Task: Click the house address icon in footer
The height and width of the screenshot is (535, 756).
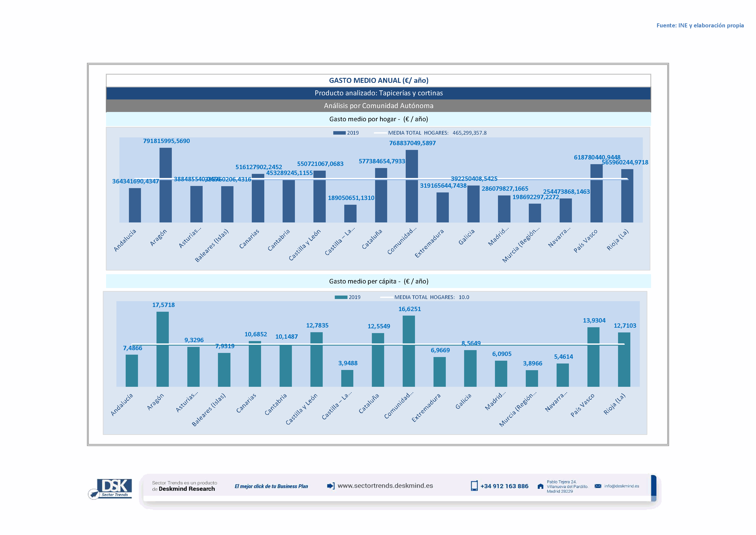Action: pos(540,486)
